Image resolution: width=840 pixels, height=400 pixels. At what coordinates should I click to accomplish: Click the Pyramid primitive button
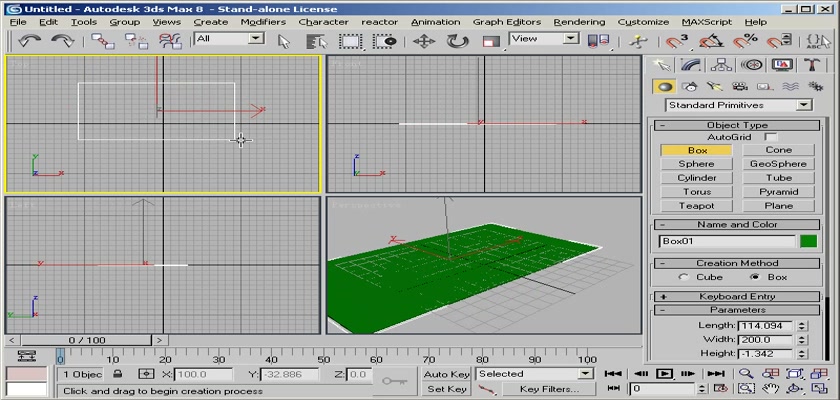tap(778, 192)
